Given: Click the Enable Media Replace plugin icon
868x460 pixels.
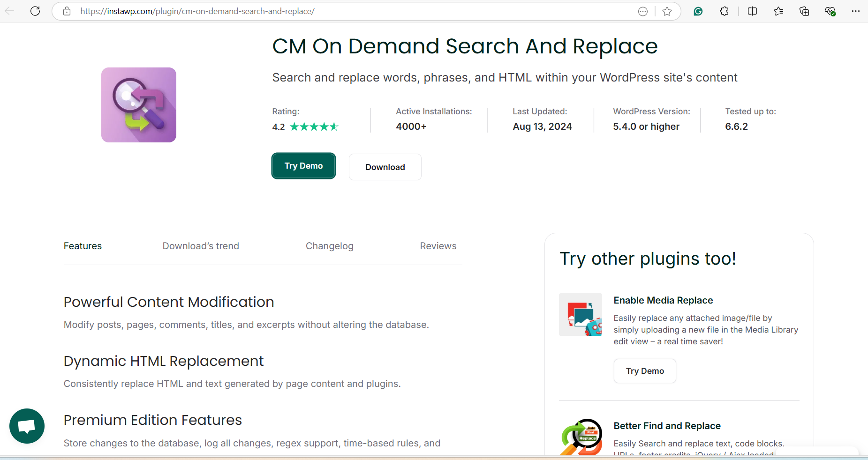Looking at the screenshot, I should 581,315.
